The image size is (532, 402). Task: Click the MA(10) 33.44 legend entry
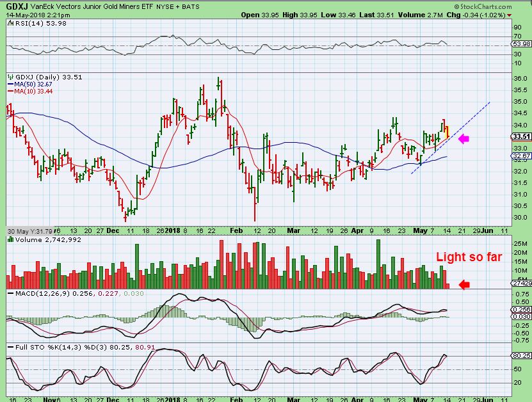(x=30, y=92)
